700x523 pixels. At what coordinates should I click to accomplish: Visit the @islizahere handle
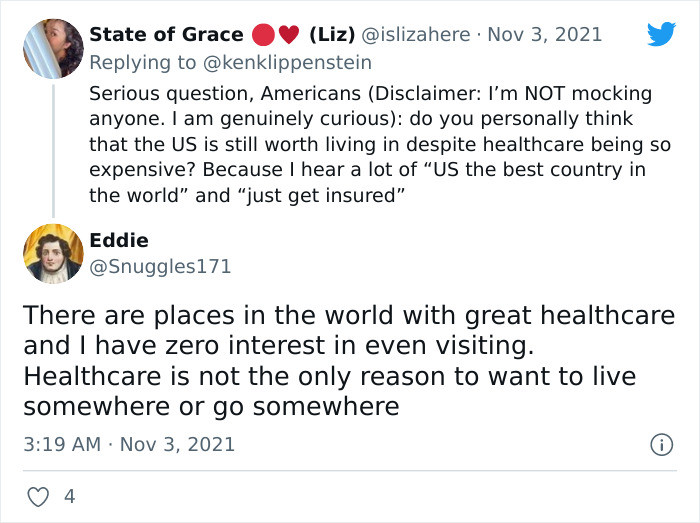[x=415, y=35]
